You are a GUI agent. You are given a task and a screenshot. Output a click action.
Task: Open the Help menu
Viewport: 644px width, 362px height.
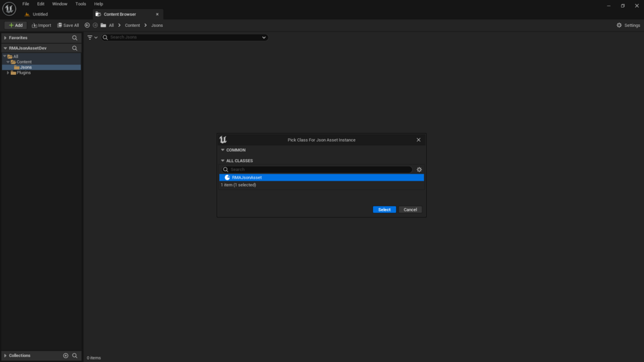pos(99,4)
